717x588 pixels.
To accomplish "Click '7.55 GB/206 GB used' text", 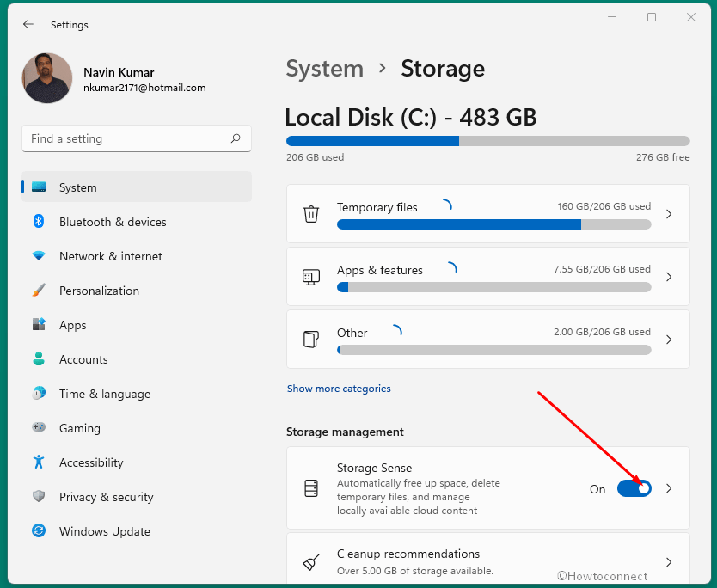I will (602, 269).
